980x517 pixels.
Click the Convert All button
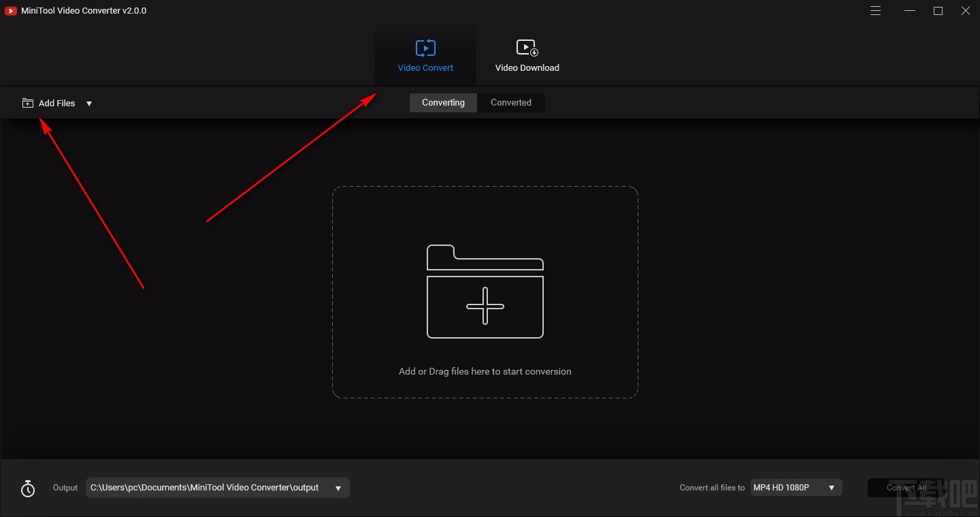pos(906,488)
